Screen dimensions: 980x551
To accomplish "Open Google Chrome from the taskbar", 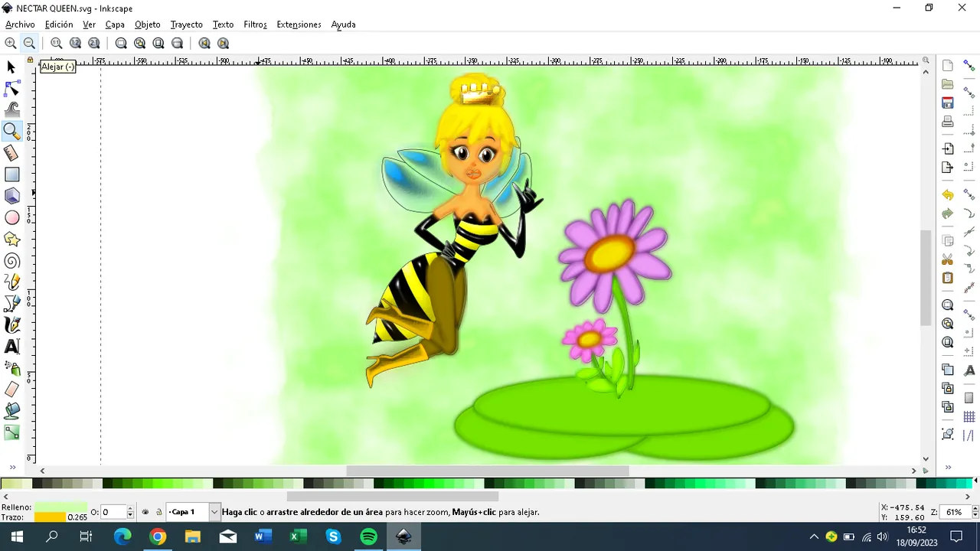I will [x=158, y=536].
